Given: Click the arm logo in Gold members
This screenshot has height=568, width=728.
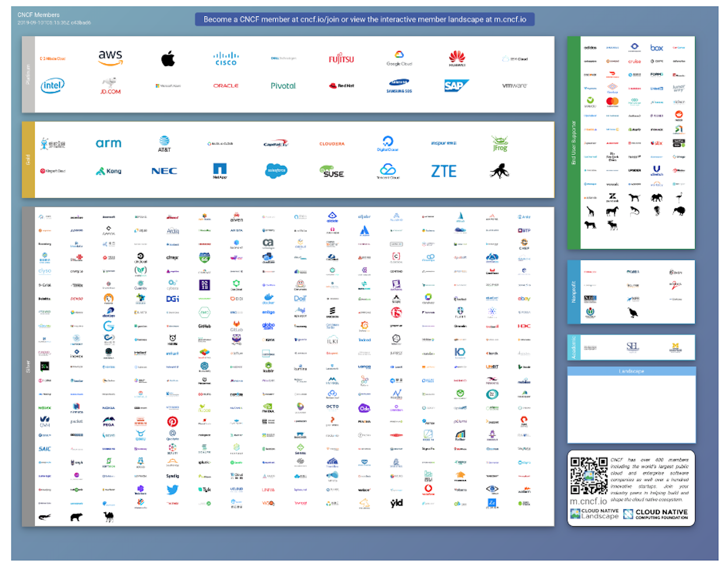Looking at the screenshot, I should [x=108, y=144].
